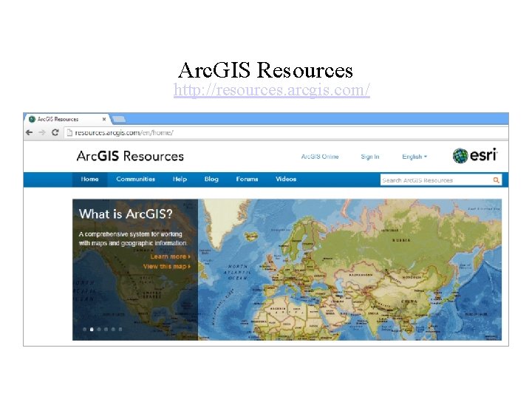Open a new browser tab
Image resolution: width=532 pixels, height=399 pixels.
(x=119, y=119)
